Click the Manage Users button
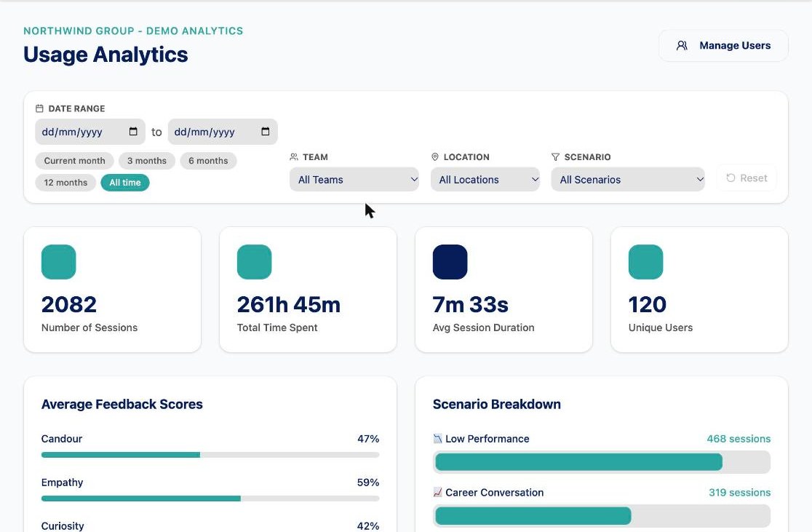The width and height of the screenshot is (812, 532). click(x=723, y=46)
